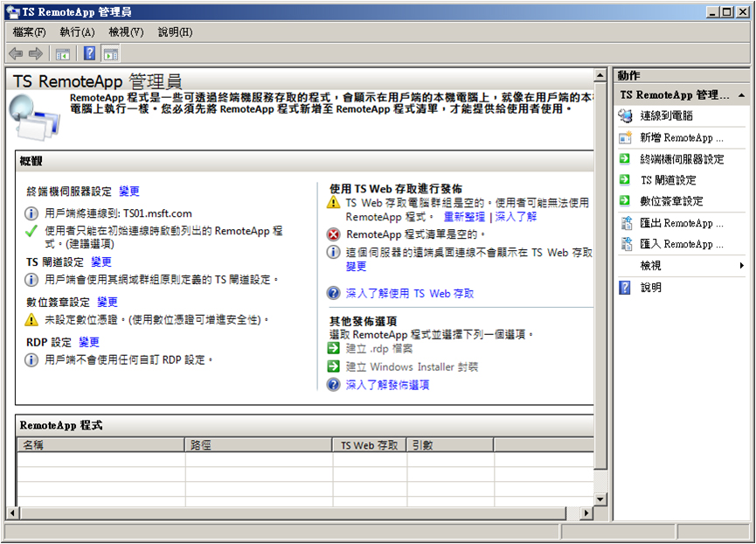Click the warning icon beside 未設定數位憑證

coord(31,319)
